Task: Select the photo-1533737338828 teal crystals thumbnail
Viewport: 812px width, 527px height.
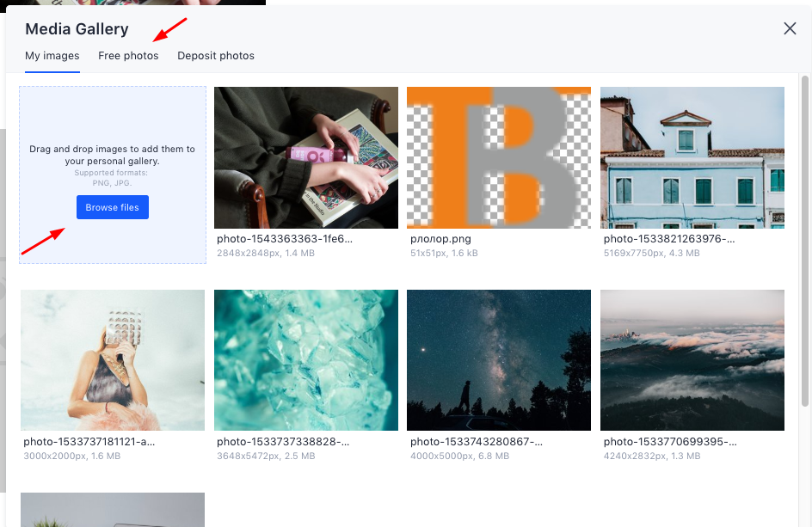Action: point(306,360)
